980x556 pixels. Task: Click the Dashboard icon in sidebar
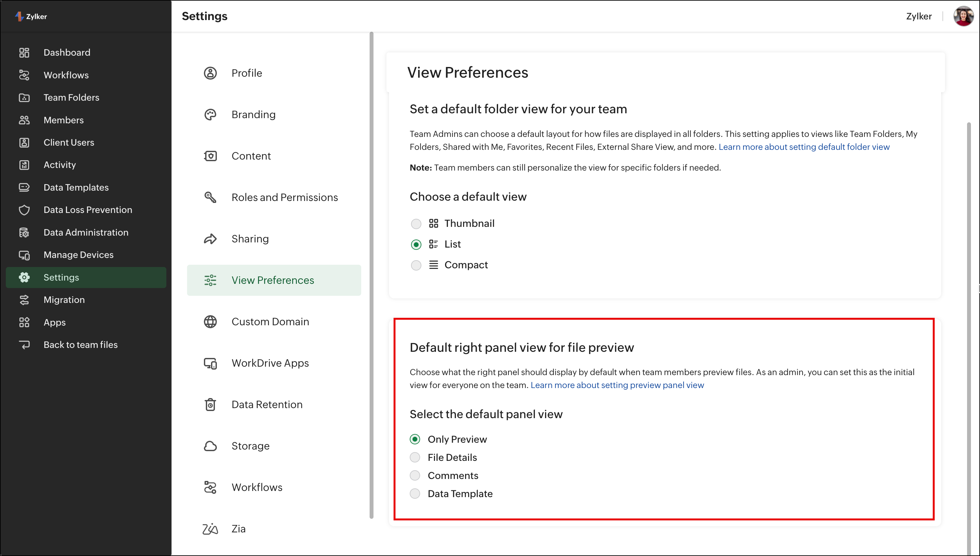tap(24, 52)
